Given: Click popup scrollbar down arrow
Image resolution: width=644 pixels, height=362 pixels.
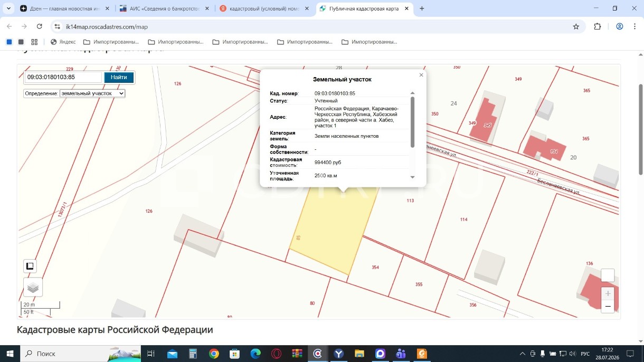Looking at the screenshot, I should pyautogui.click(x=413, y=177).
